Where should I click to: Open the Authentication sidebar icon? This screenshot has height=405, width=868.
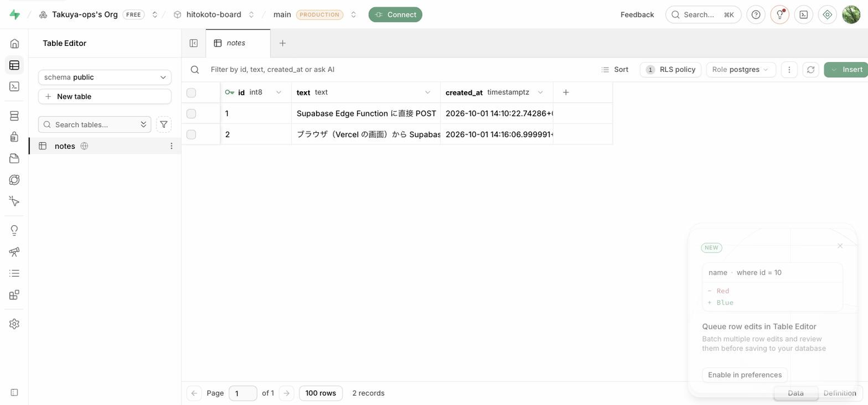(14, 137)
